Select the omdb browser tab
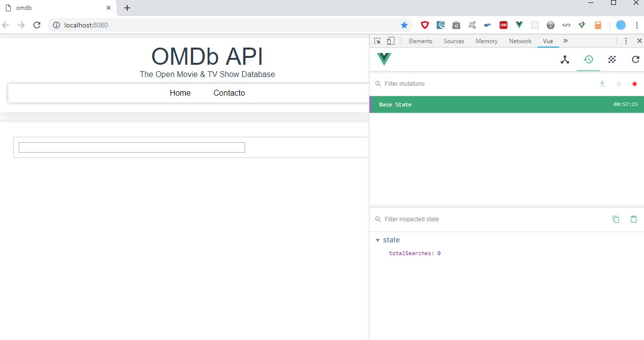Viewport: 644px width, 340px height. [x=58, y=8]
